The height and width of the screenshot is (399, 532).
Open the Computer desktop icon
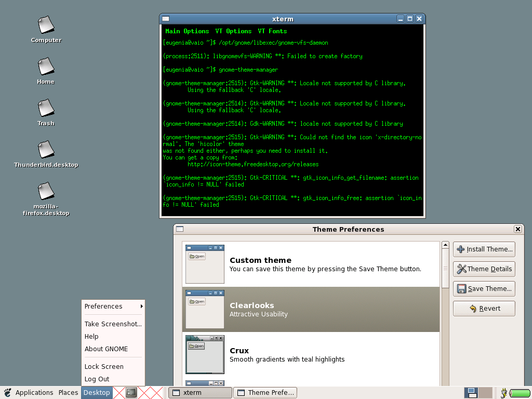pyautogui.click(x=46, y=24)
